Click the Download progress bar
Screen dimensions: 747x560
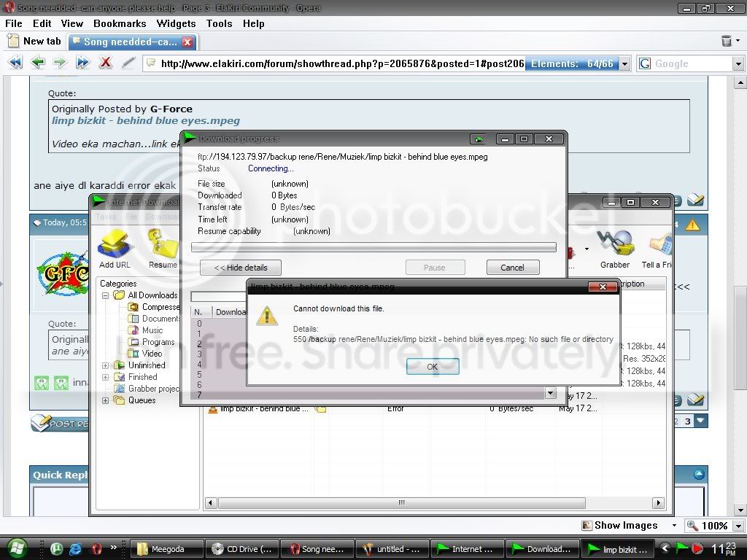click(x=373, y=247)
